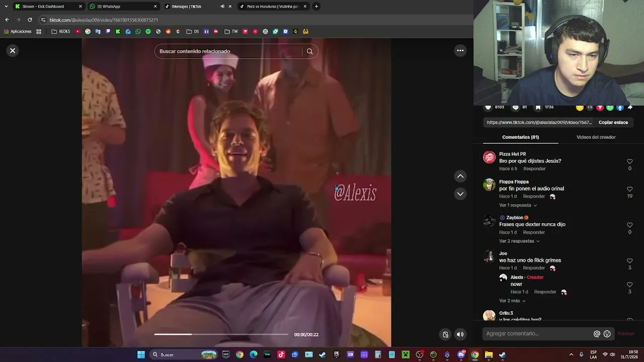Open the Google bookmark

tap(88, 32)
